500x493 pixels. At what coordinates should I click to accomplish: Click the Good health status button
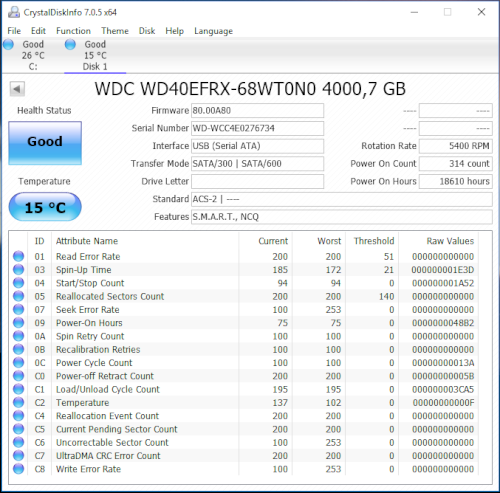(45, 143)
